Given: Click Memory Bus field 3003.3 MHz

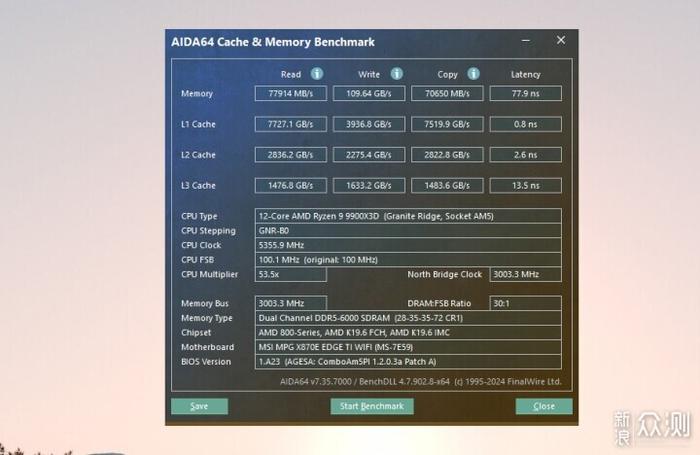Looking at the screenshot, I should 291,303.
